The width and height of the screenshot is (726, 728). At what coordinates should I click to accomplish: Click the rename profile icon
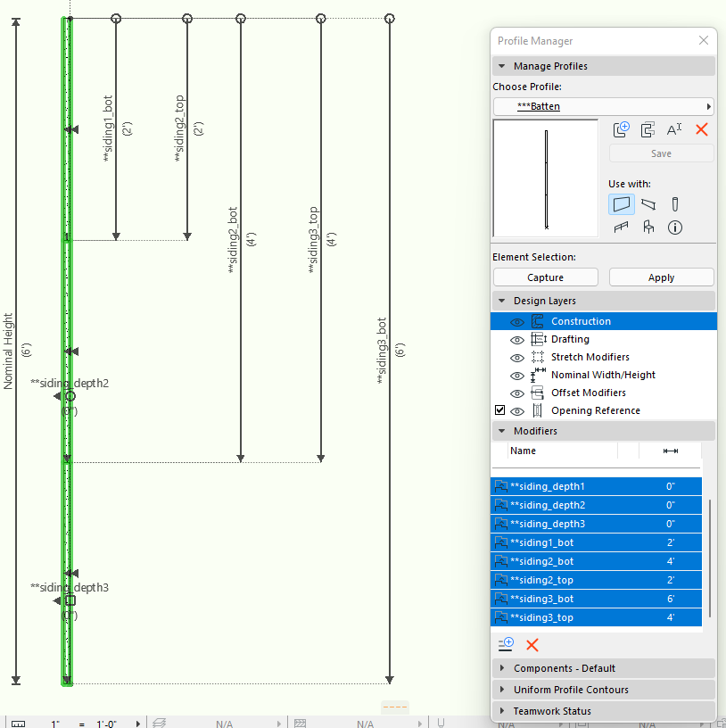pyautogui.click(x=674, y=129)
